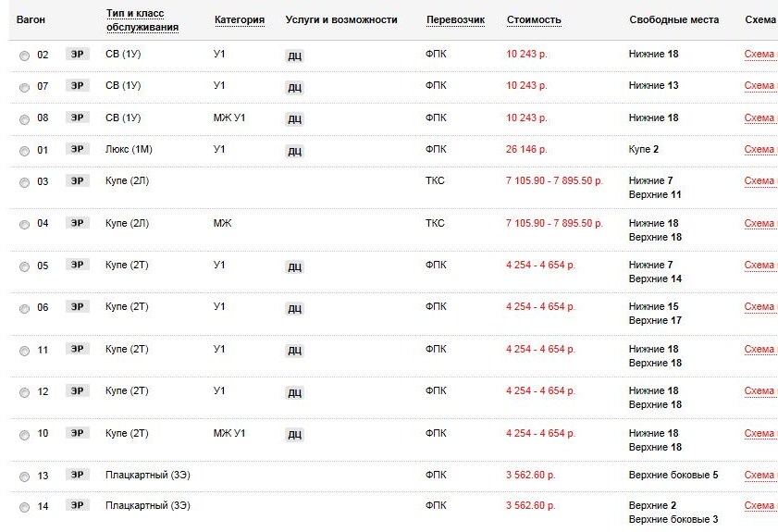Select the radio button for wagon 02
778x532 pixels.
click(24, 56)
